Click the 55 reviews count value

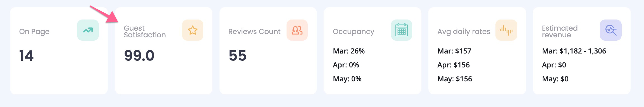[237, 55]
